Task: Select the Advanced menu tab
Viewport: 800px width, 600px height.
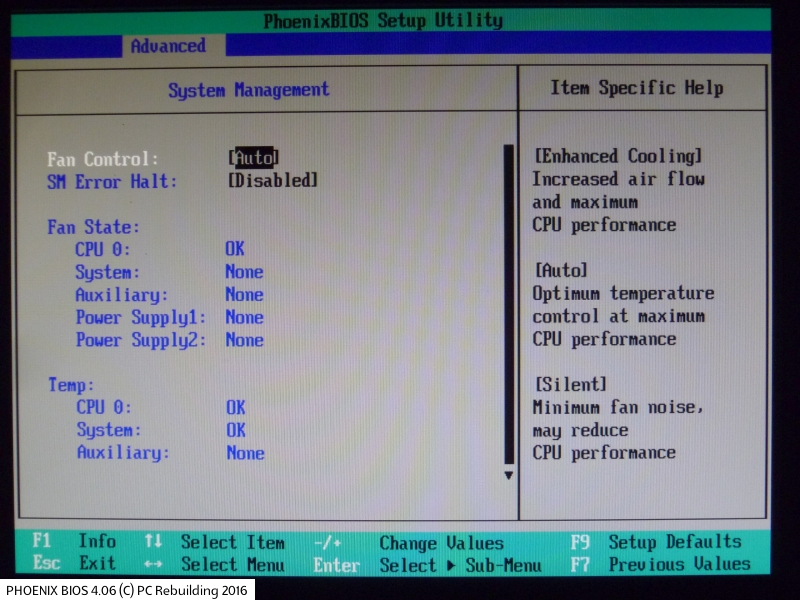Action: point(168,46)
